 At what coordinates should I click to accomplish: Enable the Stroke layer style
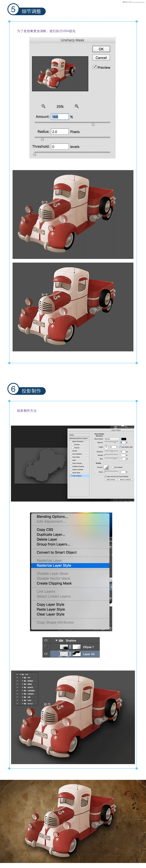71,451
